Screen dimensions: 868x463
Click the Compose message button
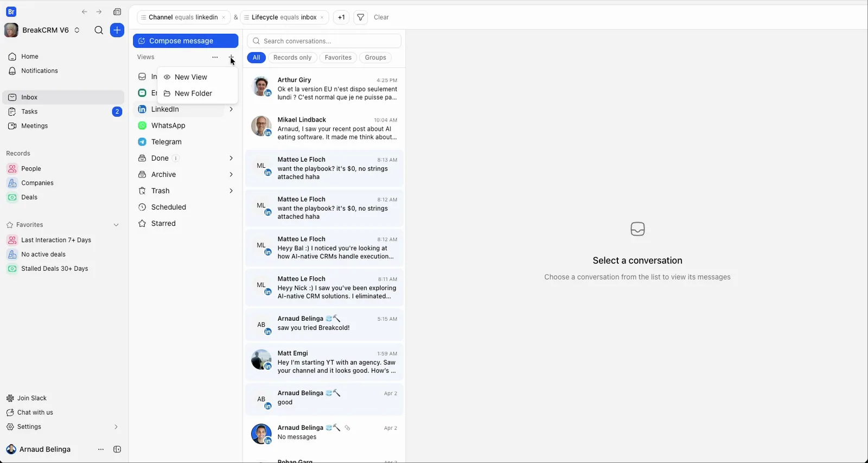coord(186,41)
